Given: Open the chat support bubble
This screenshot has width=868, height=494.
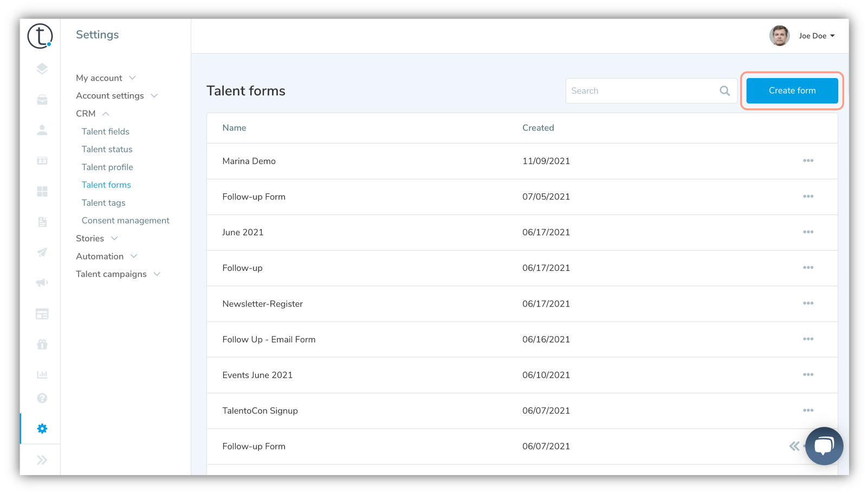Looking at the screenshot, I should point(824,446).
